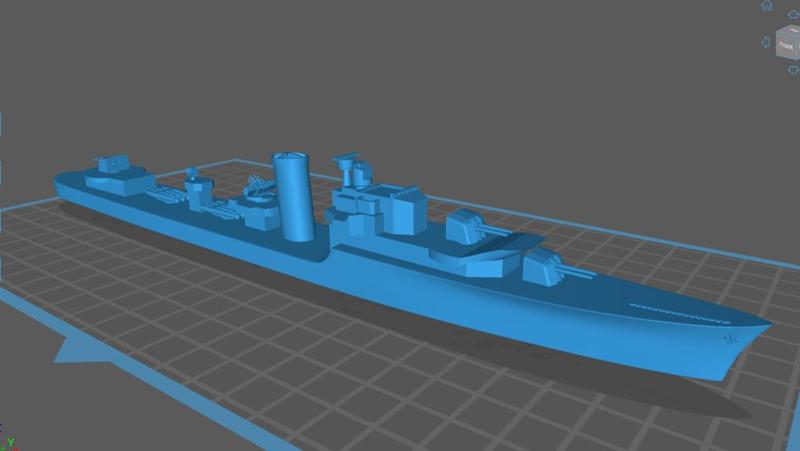Click the green Y axis indicator

tap(10, 443)
